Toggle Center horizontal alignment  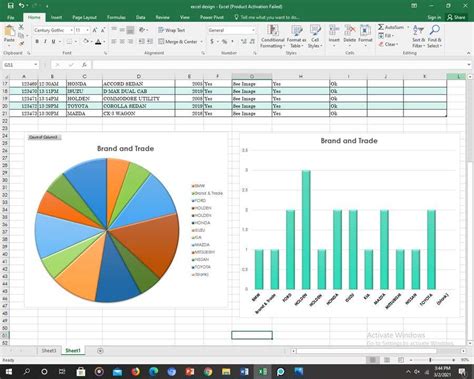[x=122, y=41]
